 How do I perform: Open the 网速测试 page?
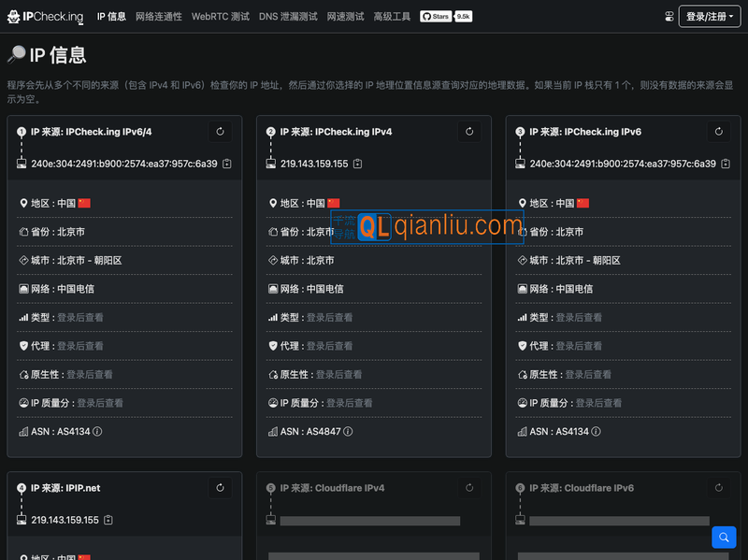click(345, 17)
